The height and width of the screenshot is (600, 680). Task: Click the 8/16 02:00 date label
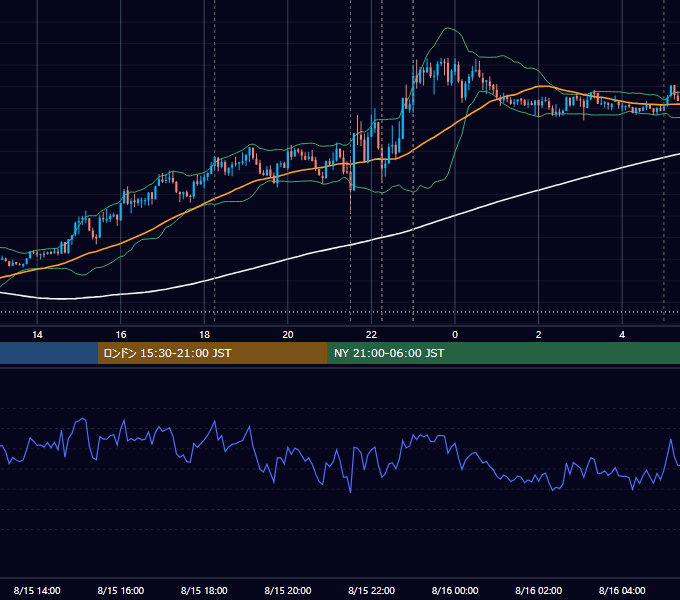pyautogui.click(x=538, y=590)
